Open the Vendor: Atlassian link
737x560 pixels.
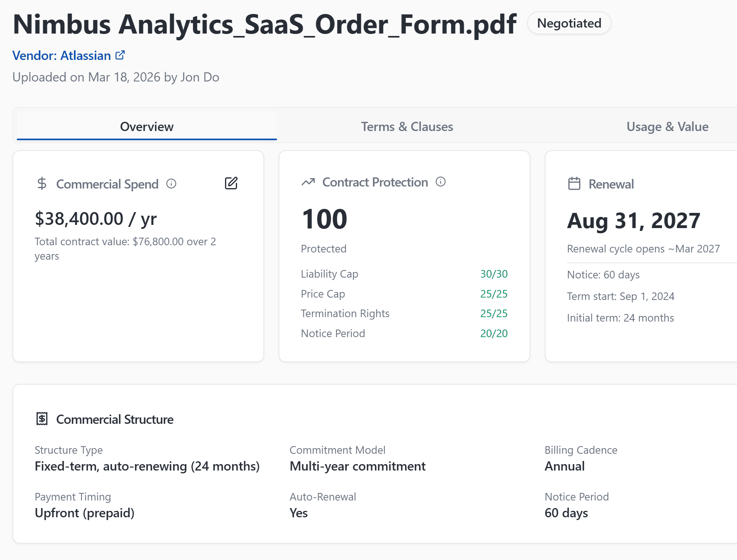(62, 56)
